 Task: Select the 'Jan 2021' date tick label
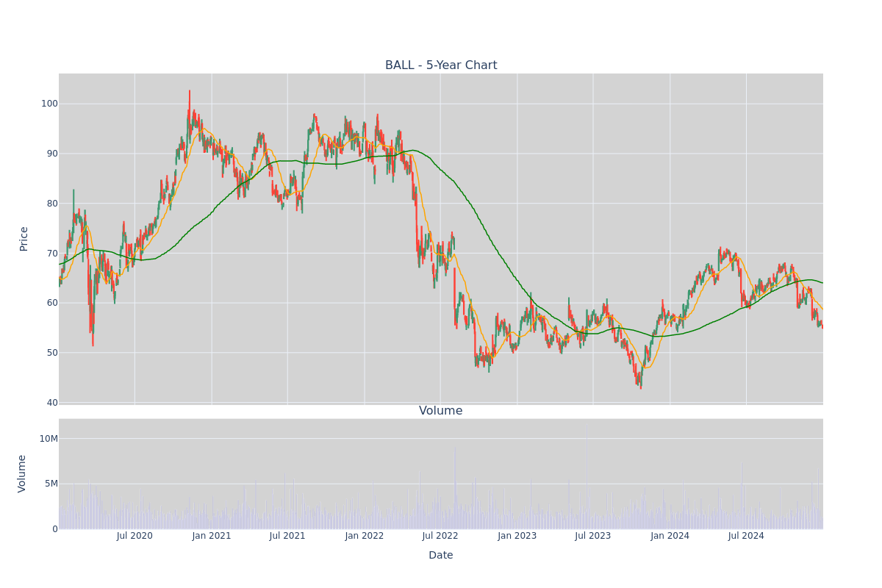point(212,536)
